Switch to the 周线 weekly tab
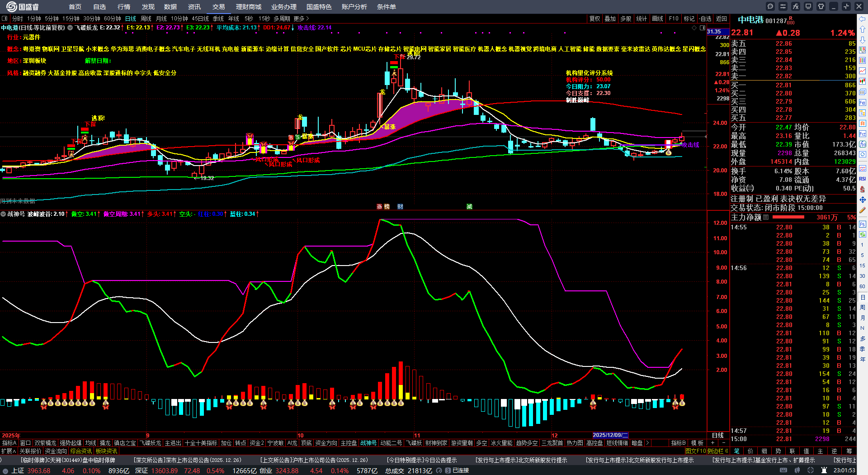 (x=146, y=19)
